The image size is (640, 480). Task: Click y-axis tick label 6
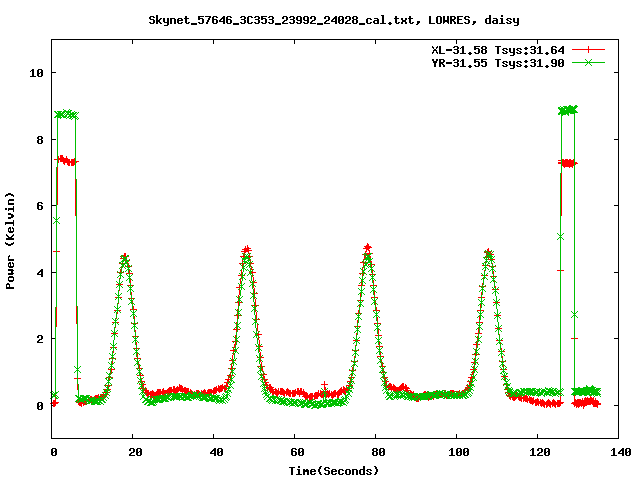[40, 206]
